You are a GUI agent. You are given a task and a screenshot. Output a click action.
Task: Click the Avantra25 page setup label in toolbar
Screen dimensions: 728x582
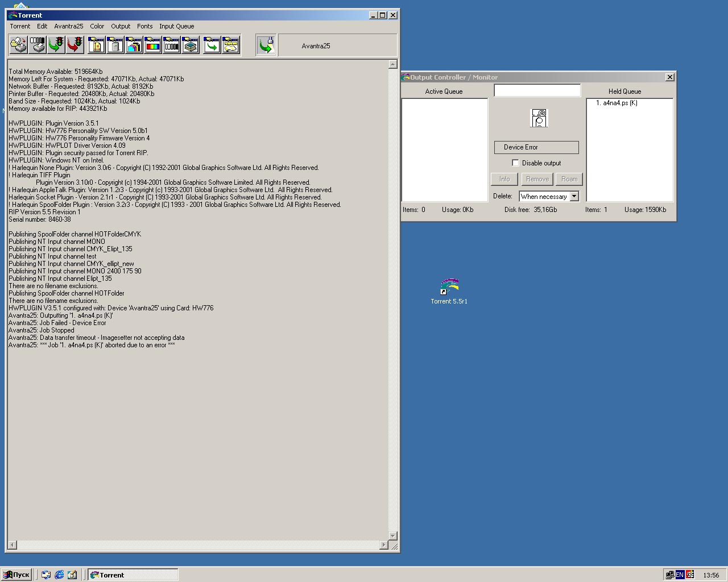pyautogui.click(x=316, y=46)
